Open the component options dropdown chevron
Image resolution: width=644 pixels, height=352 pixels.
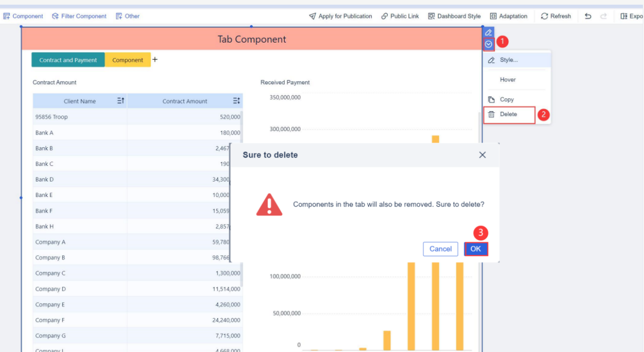click(488, 44)
